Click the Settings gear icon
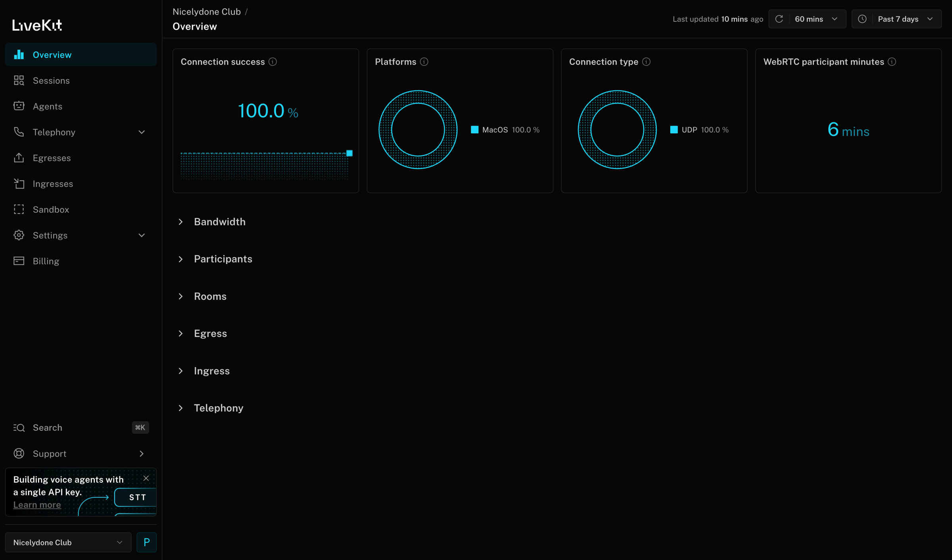Image resolution: width=952 pixels, height=560 pixels. (19, 235)
